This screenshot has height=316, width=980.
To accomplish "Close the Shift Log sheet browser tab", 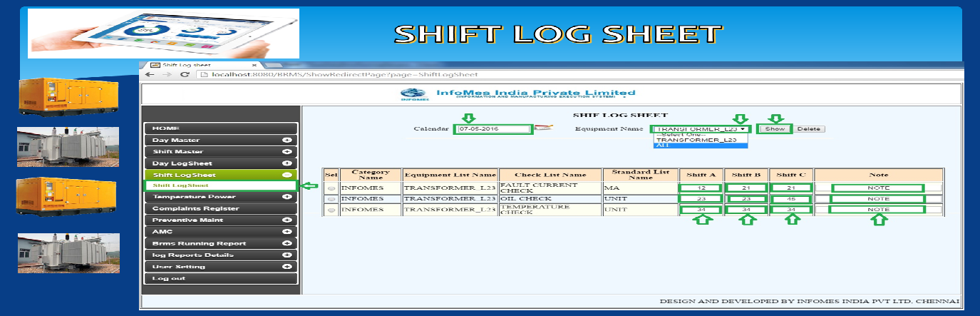I will 254,65.
